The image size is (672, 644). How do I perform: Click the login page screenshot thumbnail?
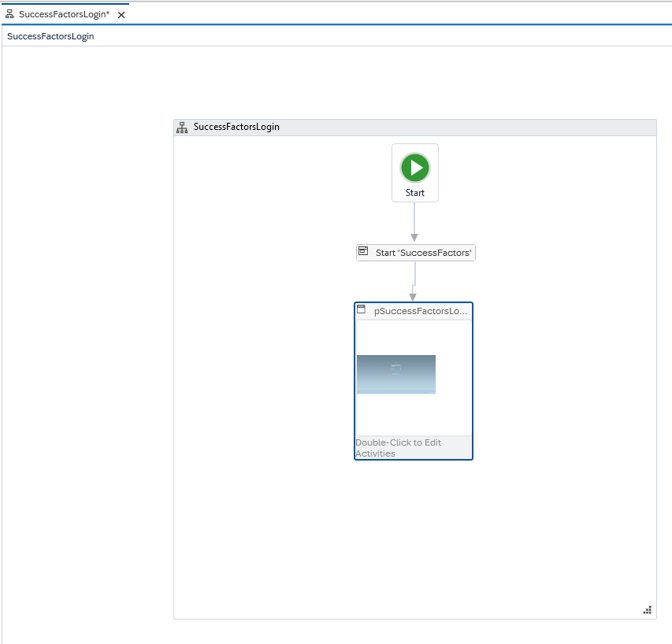coord(396,374)
